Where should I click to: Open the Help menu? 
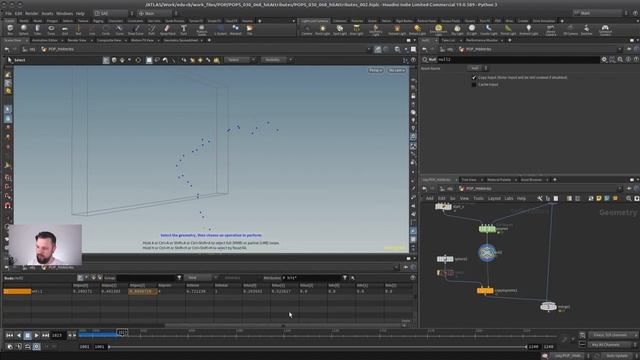coord(80,13)
